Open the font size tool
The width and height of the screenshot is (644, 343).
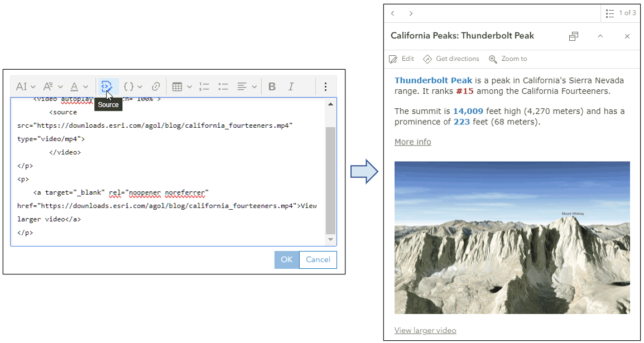(21, 86)
